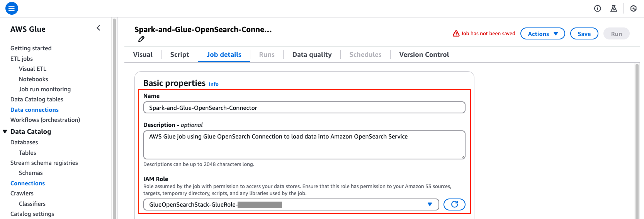
Task: Open the Version Control tab
Action: pos(424,55)
